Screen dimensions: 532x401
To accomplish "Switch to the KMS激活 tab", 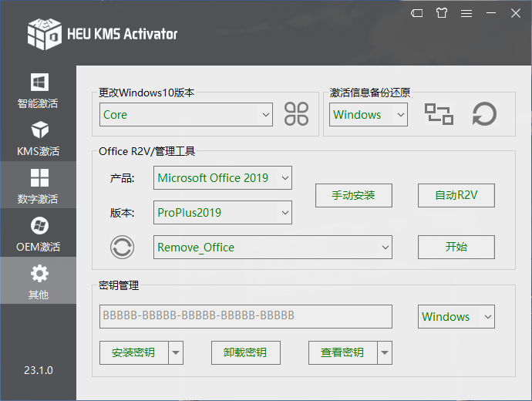I will [38, 138].
